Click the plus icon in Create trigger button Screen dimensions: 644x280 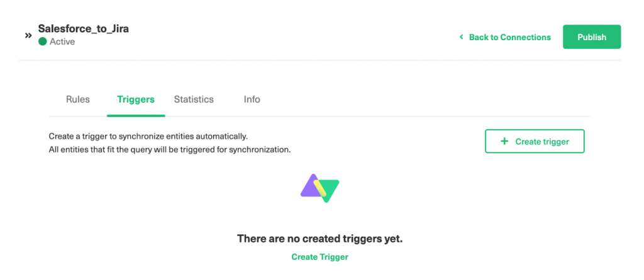(504, 141)
